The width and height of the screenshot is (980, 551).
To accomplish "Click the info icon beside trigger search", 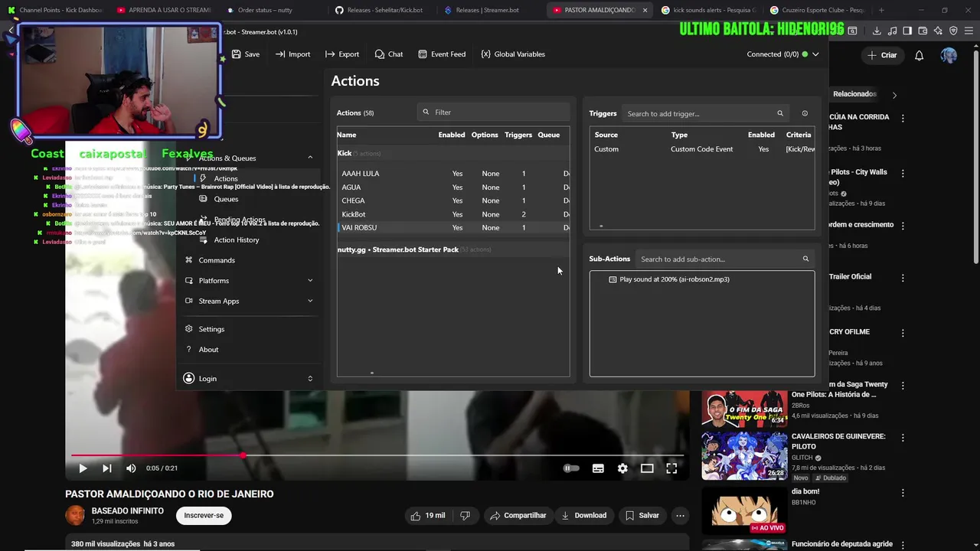I will pyautogui.click(x=805, y=113).
